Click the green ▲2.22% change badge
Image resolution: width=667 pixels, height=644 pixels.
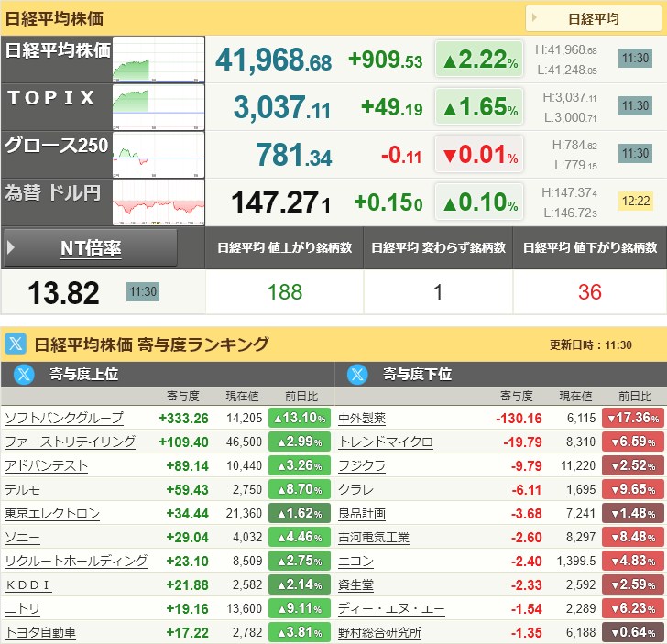click(479, 60)
